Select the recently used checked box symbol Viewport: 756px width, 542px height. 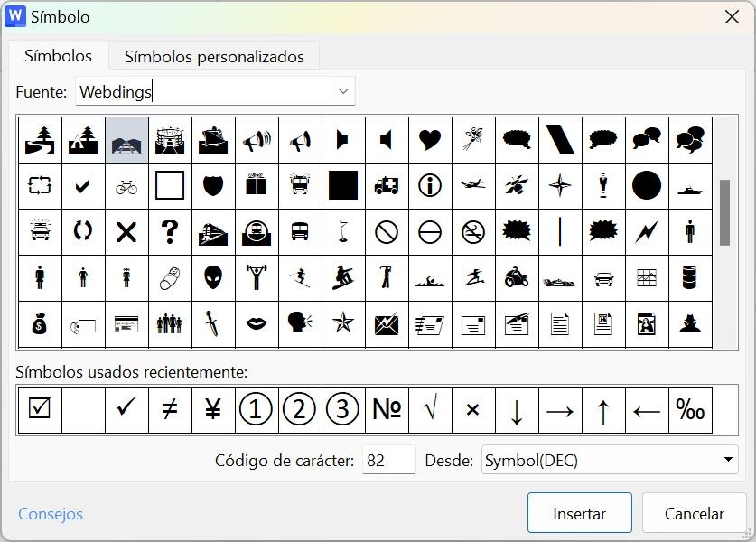pyautogui.click(x=40, y=409)
